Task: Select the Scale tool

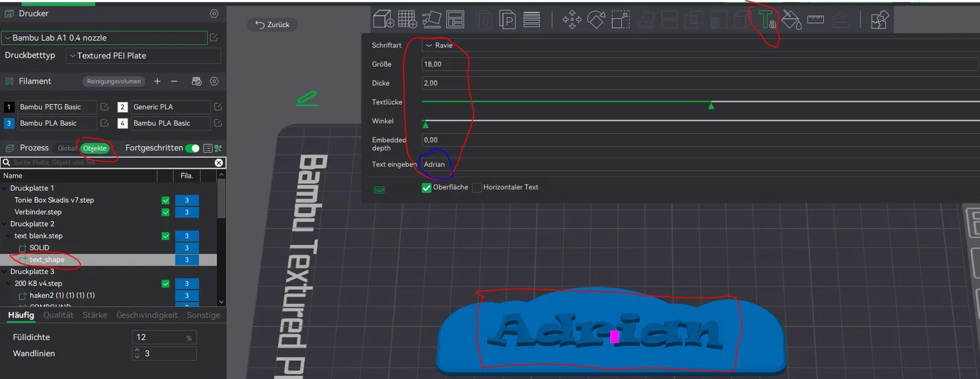Action: point(620,20)
